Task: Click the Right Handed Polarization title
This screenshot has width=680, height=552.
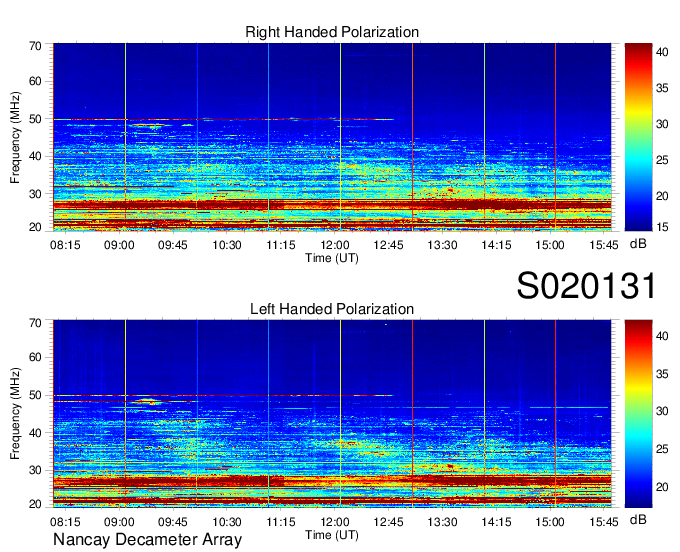Action: tap(332, 32)
